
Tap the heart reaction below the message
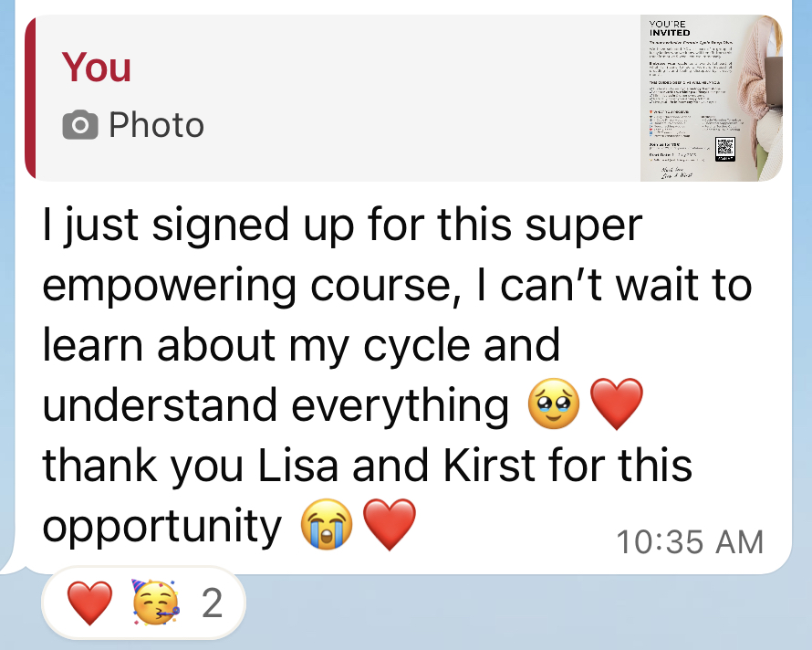89,603
